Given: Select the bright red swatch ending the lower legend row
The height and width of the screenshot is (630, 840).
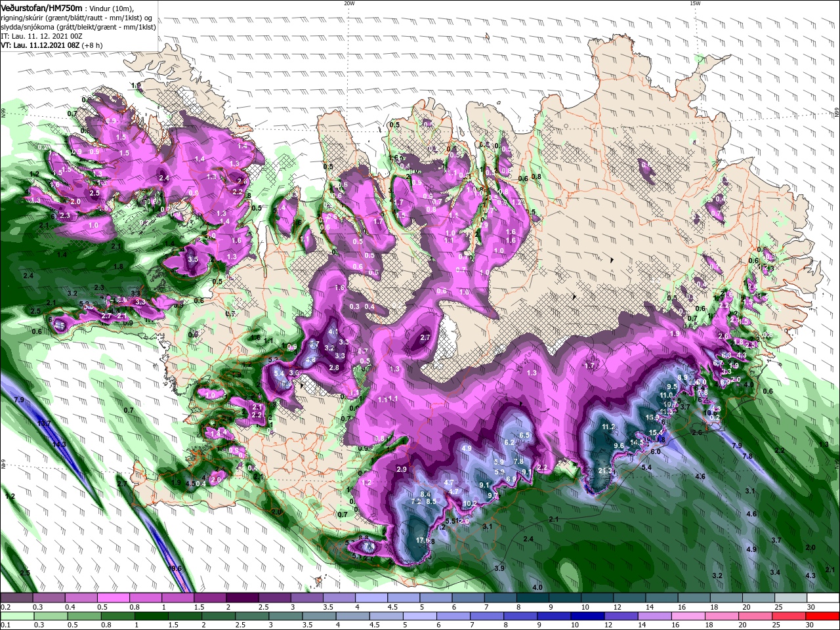Looking at the screenshot, I should click(x=824, y=616).
